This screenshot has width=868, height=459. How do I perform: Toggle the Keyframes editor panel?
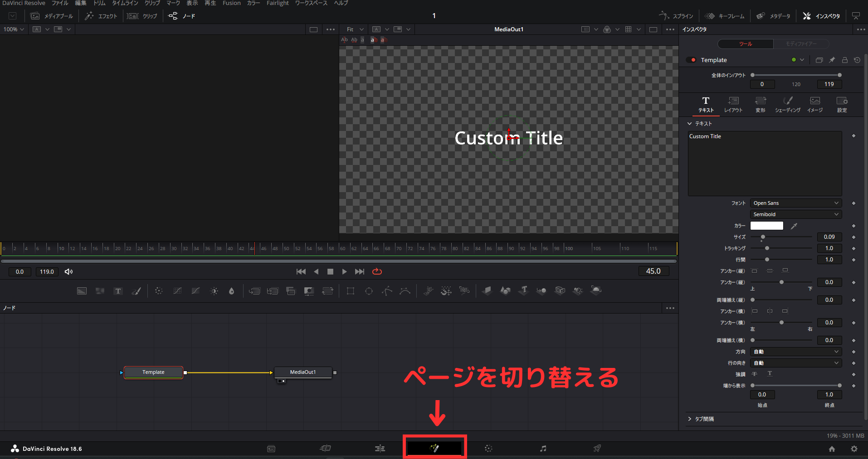point(725,16)
